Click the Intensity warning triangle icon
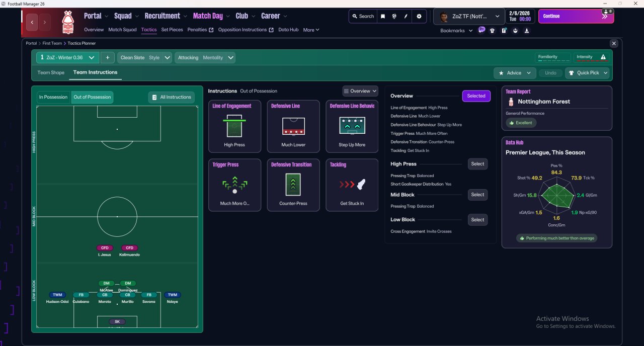This screenshot has height=346, width=644. pos(603,57)
